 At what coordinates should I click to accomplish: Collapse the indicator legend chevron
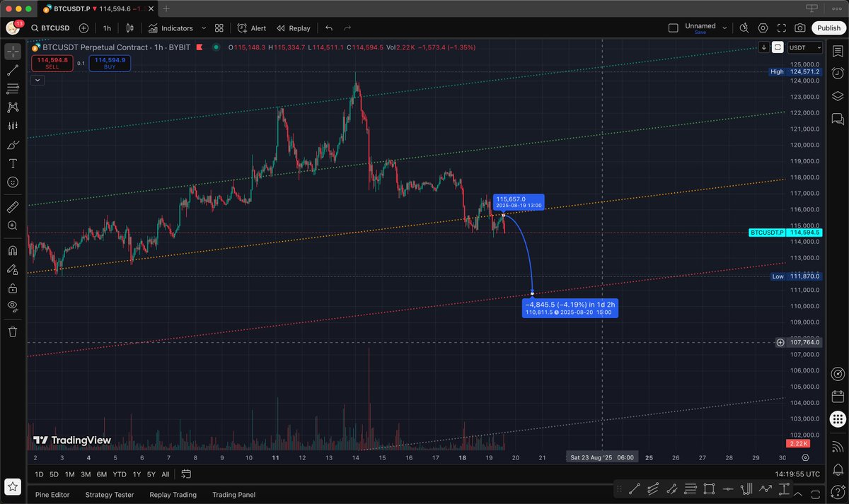point(37,80)
